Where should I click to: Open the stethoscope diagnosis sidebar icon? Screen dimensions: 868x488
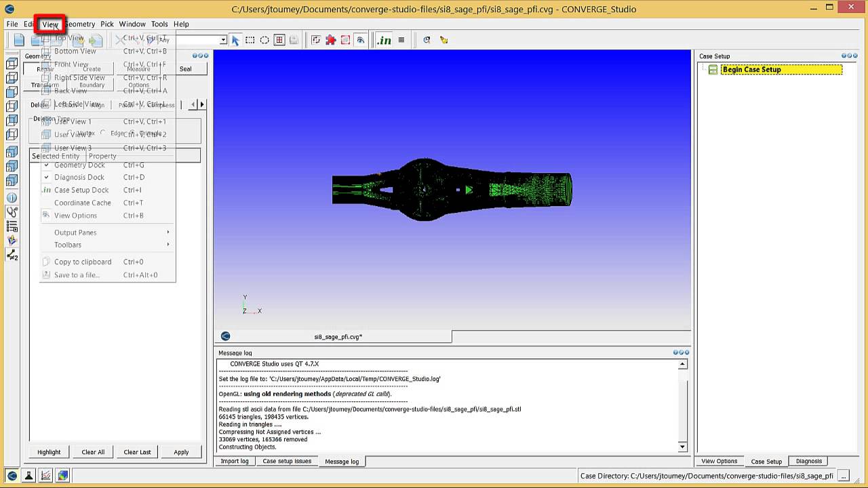pos(12,212)
